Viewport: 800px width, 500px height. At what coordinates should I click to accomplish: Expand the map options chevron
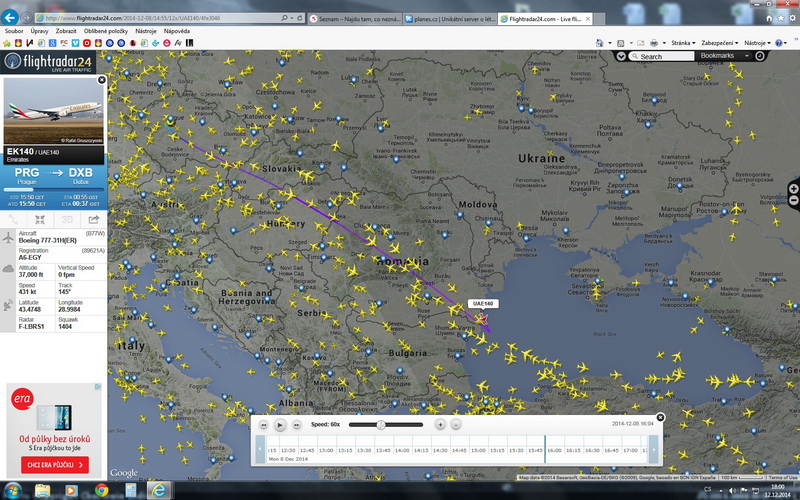[x=621, y=56]
